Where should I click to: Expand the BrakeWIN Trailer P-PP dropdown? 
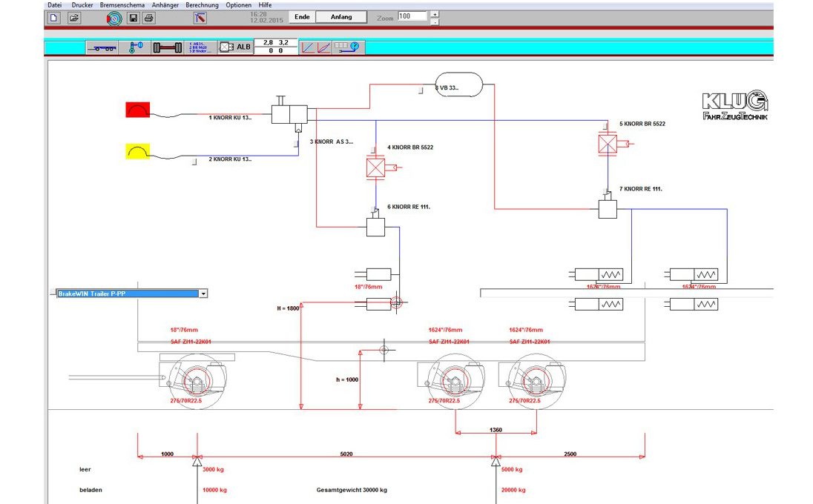pos(204,294)
